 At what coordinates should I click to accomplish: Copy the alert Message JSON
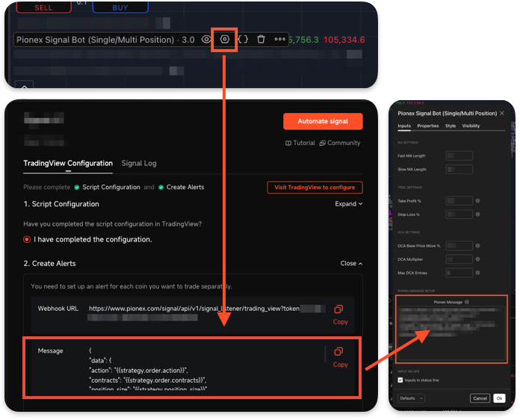340,357
